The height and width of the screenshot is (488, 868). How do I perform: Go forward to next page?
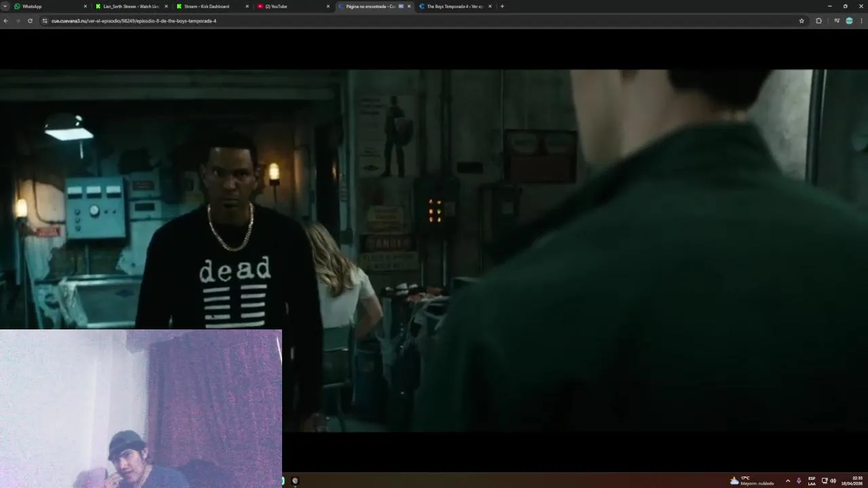[x=18, y=21]
